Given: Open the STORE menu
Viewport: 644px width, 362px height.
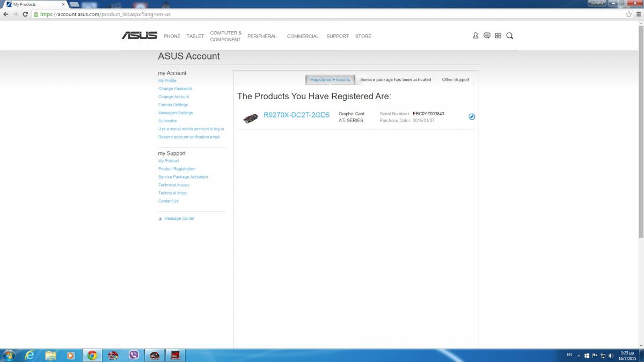Looking at the screenshot, I should [363, 36].
